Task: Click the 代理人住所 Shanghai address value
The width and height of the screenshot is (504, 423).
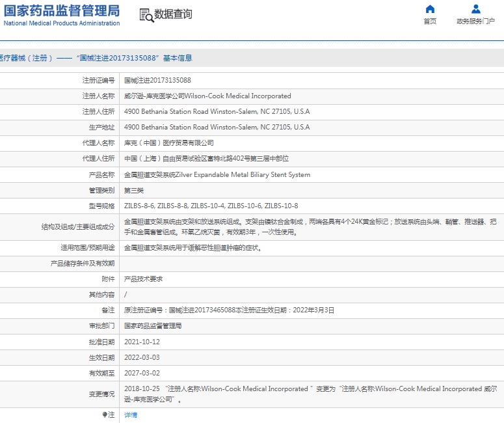Action: click(206, 159)
